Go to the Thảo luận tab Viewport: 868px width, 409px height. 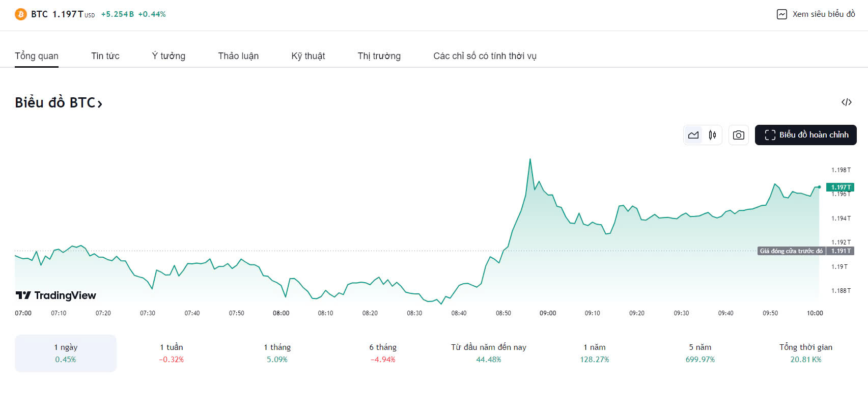[x=238, y=56]
